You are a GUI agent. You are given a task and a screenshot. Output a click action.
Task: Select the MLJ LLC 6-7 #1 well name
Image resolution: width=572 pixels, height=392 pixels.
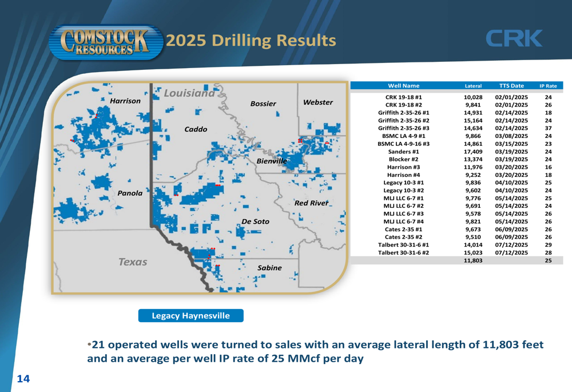tap(403, 198)
